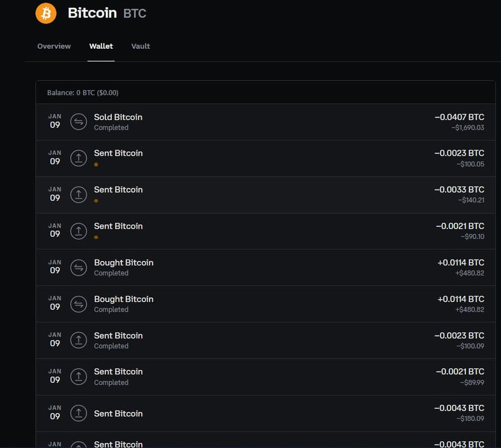This screenshot has width=501, height=448.
Task: Open the Sold Bitcoin transaction
Action: click(x=266, y=122)
